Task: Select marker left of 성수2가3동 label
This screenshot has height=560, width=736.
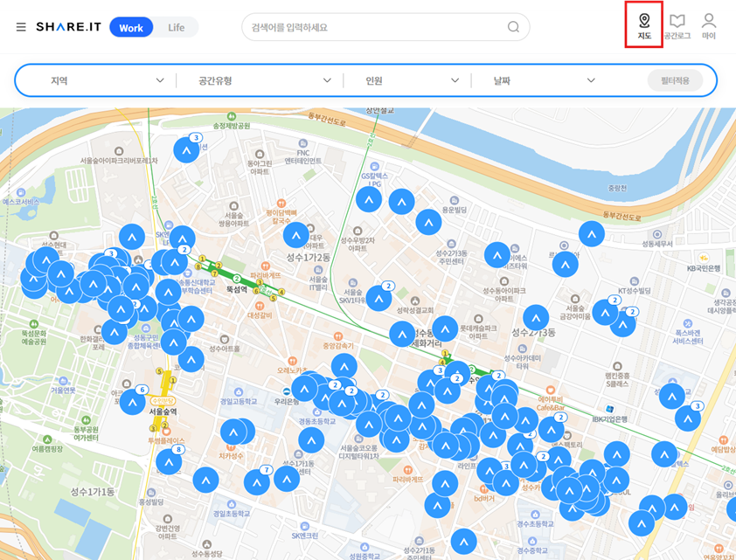Action: tap(536, 317)
